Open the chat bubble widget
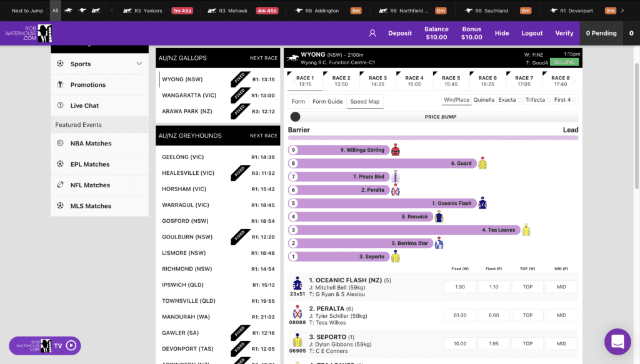This screenshot has width=640, height=364. pyautogui.click(x=617, y=342)
